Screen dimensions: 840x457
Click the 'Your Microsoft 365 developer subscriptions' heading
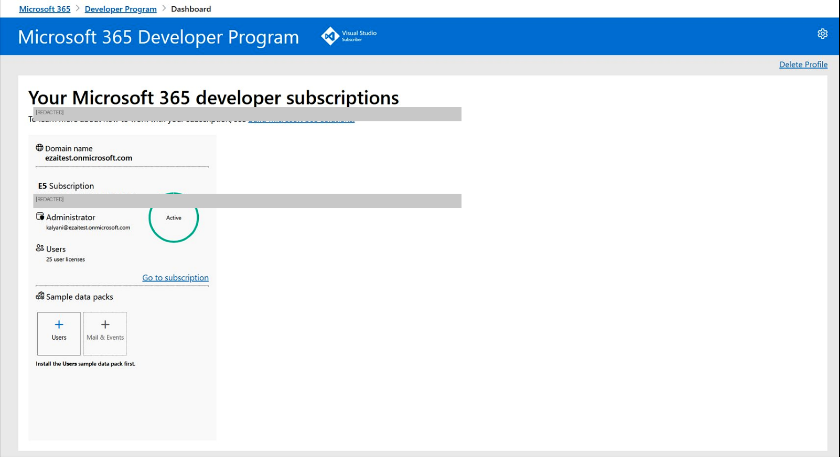tap(213, 98)
